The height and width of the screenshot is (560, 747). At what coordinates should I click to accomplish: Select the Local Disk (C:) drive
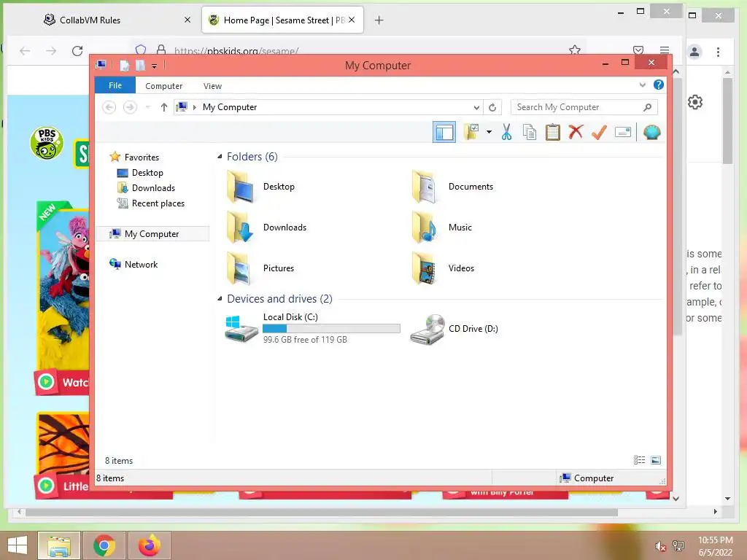tap(312, 328)
